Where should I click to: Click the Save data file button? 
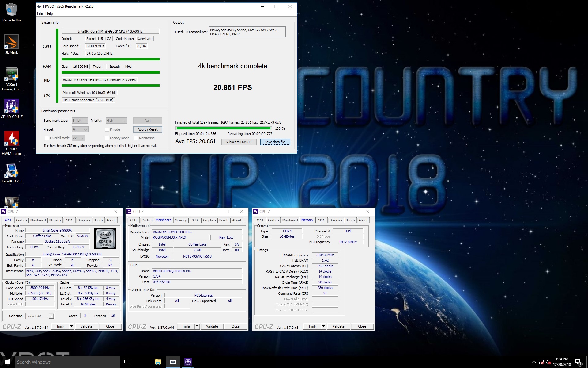tap(275, 142)
